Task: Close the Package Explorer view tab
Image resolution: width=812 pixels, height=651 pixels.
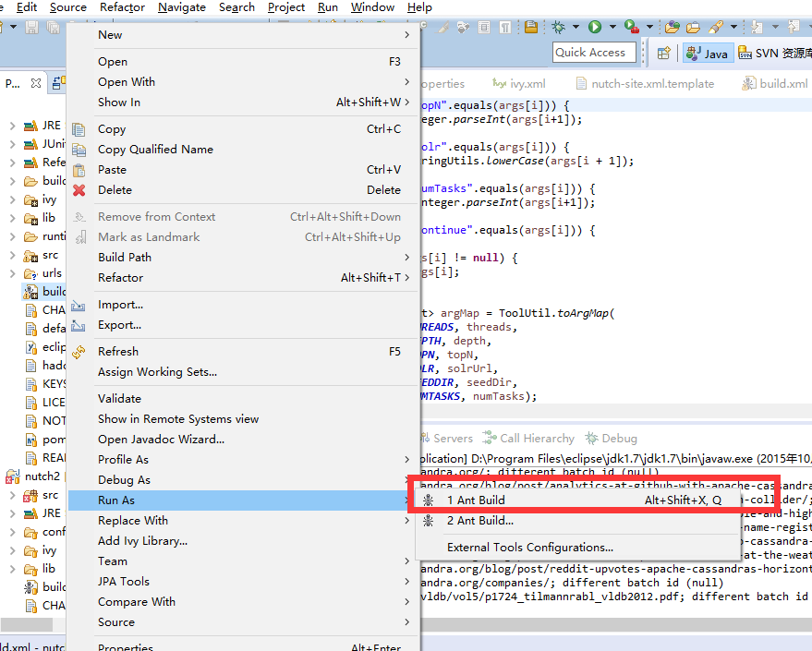Action: 36,83
